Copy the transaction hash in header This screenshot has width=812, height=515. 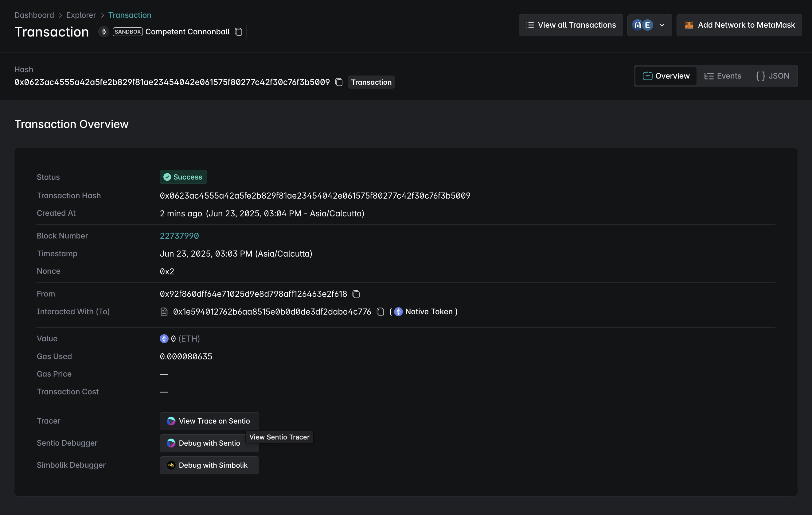click(x=339, y=82)
